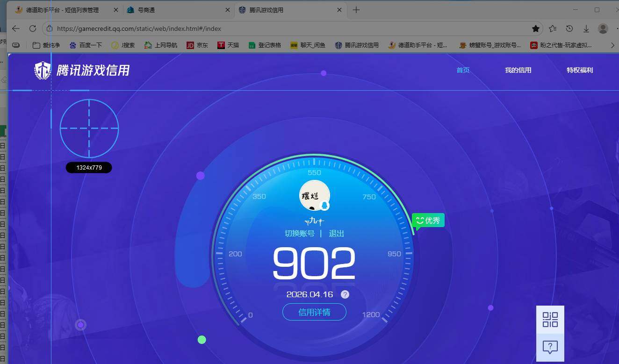The image size is (619, 364).
Task: Open the bookmarks list icon
Action: [x=553, y=29]
